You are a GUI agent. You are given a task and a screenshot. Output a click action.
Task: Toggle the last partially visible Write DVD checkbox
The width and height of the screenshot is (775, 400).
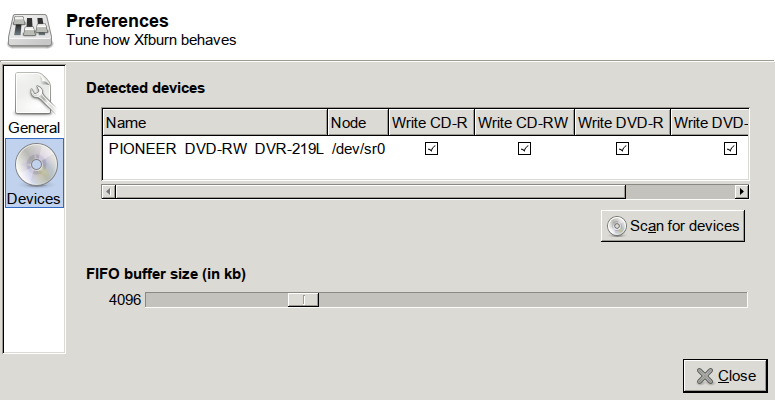click(x=731, y=149)
